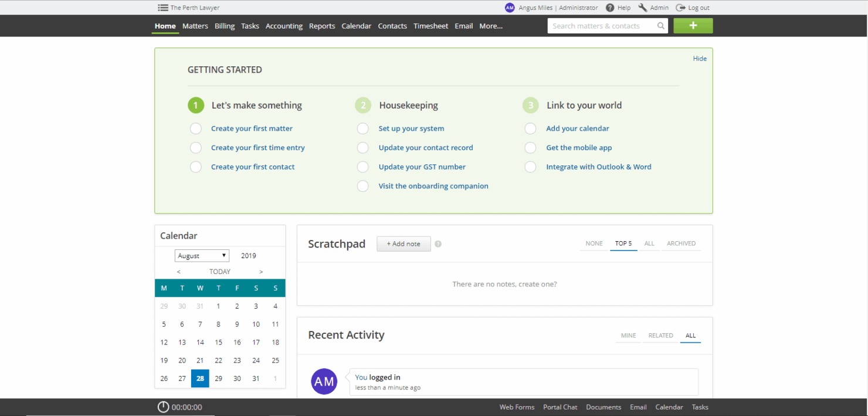
Task: Click the Admin wrench icon
Action: coord(643,8)
